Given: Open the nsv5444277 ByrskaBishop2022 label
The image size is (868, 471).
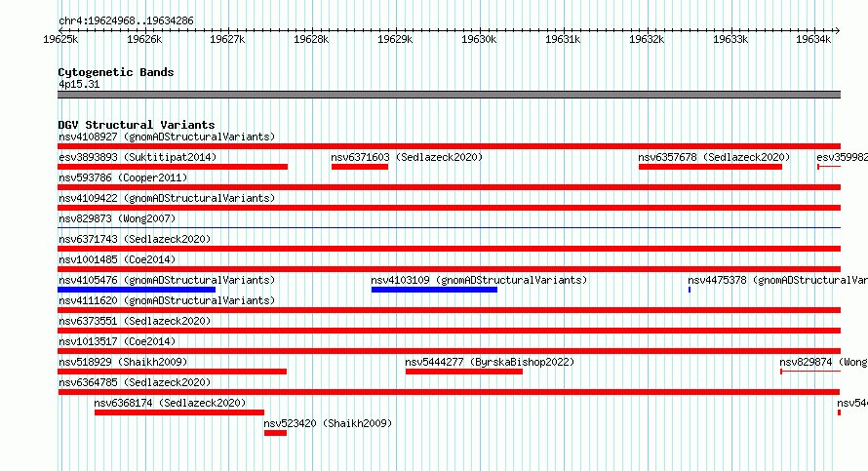Looking at the screenshot, I should click(490, 362).
